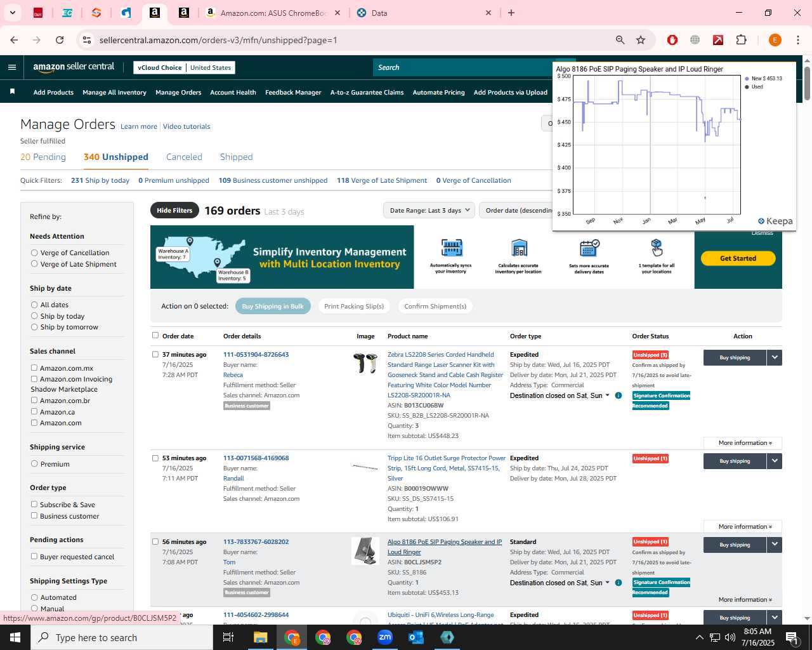This screenshot has height=650, width=812.
Task: Tick the select-all orders checkbox in header
Action: [155, 335]
